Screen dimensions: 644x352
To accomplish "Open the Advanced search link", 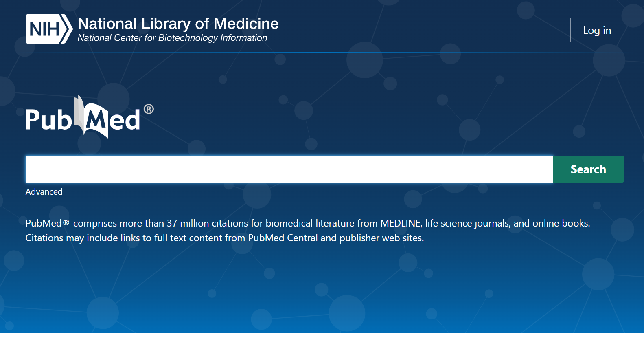I will click(x=44, y=192).
